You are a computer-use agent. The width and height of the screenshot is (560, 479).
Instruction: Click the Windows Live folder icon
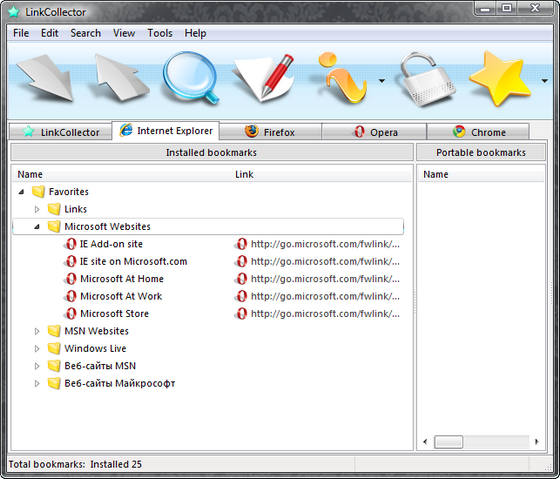pyautogui.click(x=54, y=348)
